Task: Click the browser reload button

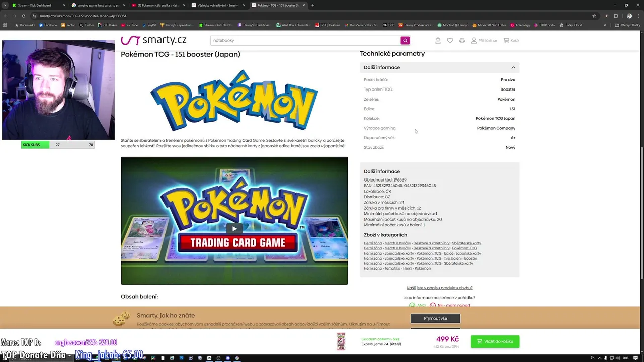Action: 23,16
